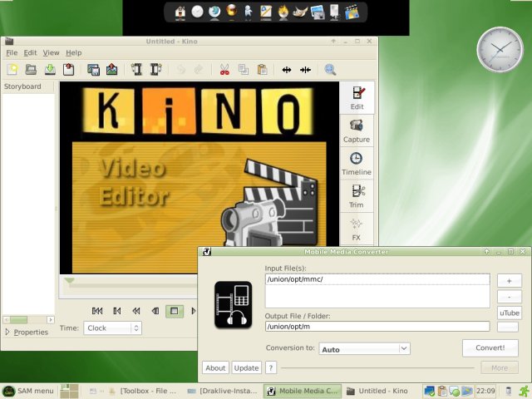532x399 pixels.
Task: Open the Time format Clock dropdown
Action: click(x=113, y=328)
